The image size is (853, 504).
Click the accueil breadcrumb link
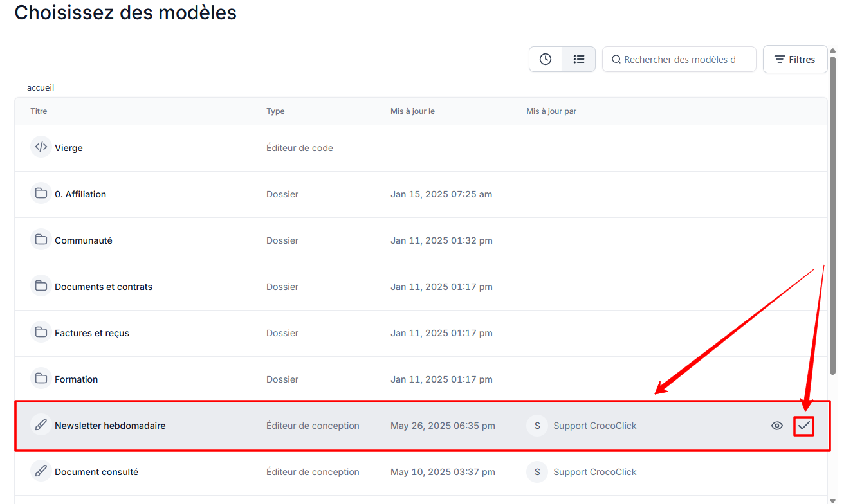click(x=41, y=87)
